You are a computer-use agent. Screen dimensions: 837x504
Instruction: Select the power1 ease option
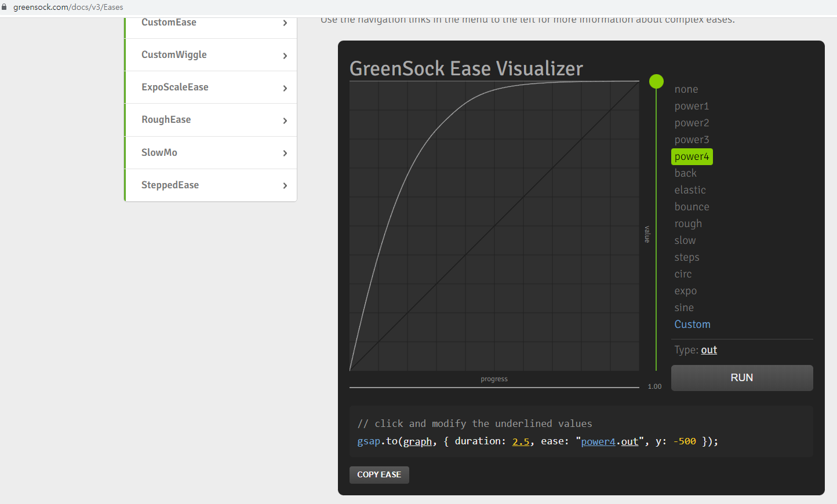coord(692,106)
